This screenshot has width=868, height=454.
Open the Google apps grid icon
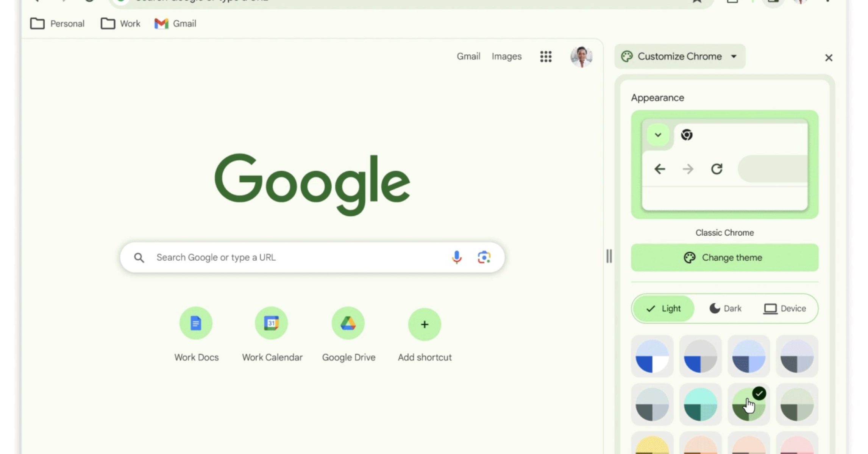[546, 57]
